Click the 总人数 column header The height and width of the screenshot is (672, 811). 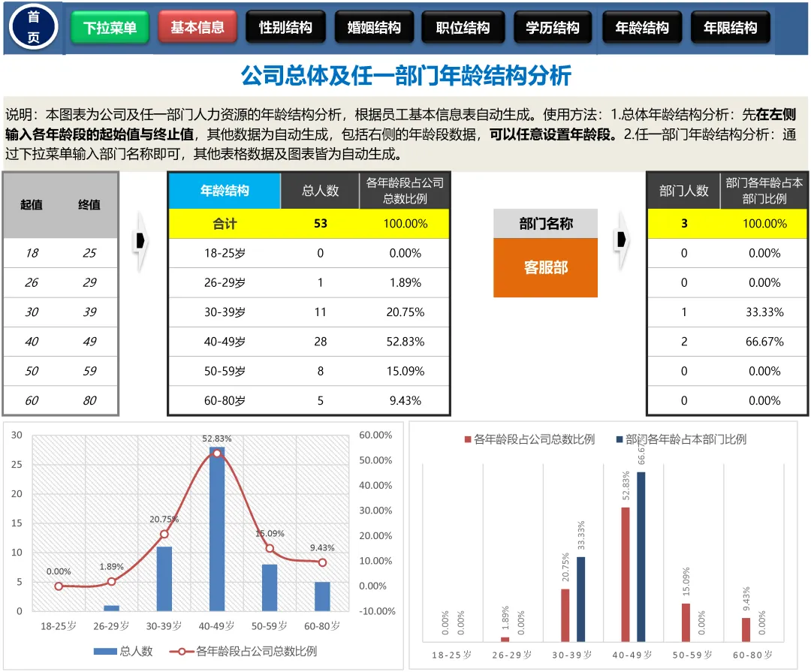coord(320,191)
